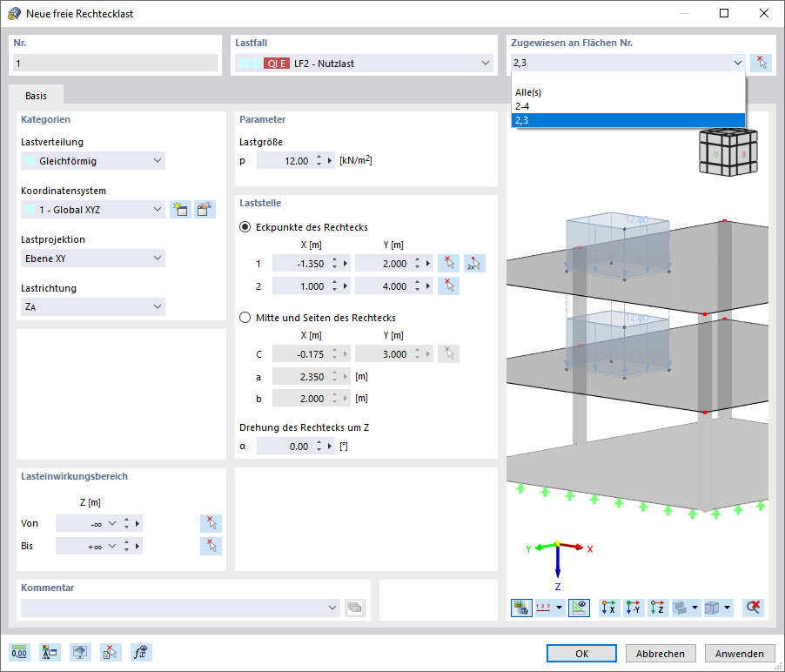785x672 pixels.
Task: Open wireframe cube dropdown arrow
Action: coord(727,608)
